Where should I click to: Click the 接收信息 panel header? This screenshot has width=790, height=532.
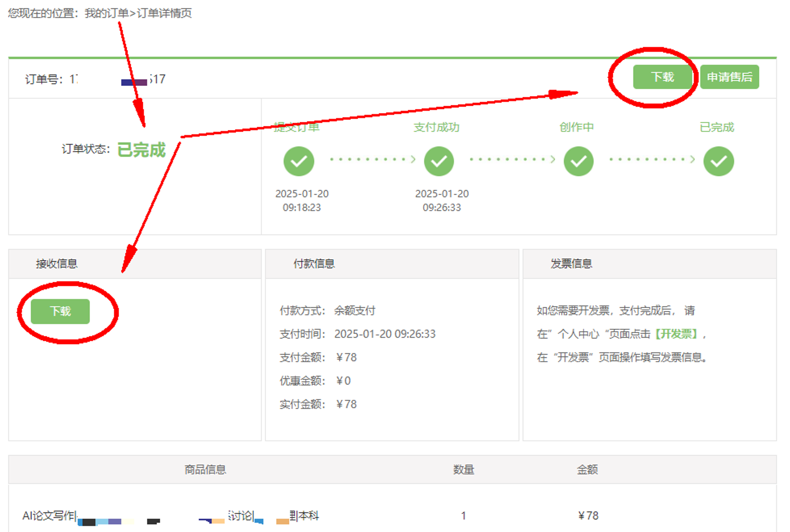coord(135,264)
